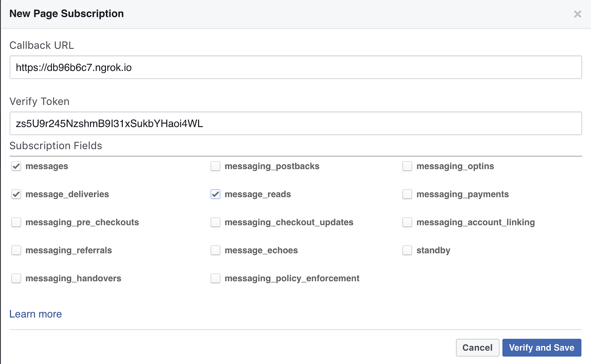
Task: Uncheck the messages subscription field
Action: click(16, 166)
